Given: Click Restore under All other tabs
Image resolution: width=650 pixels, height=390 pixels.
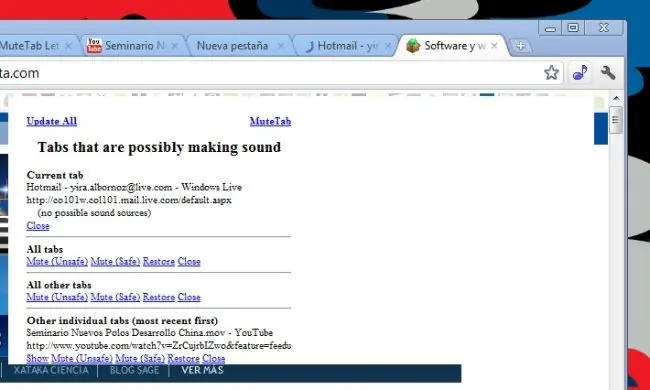Looking at the screenshot, I should 159,298.
